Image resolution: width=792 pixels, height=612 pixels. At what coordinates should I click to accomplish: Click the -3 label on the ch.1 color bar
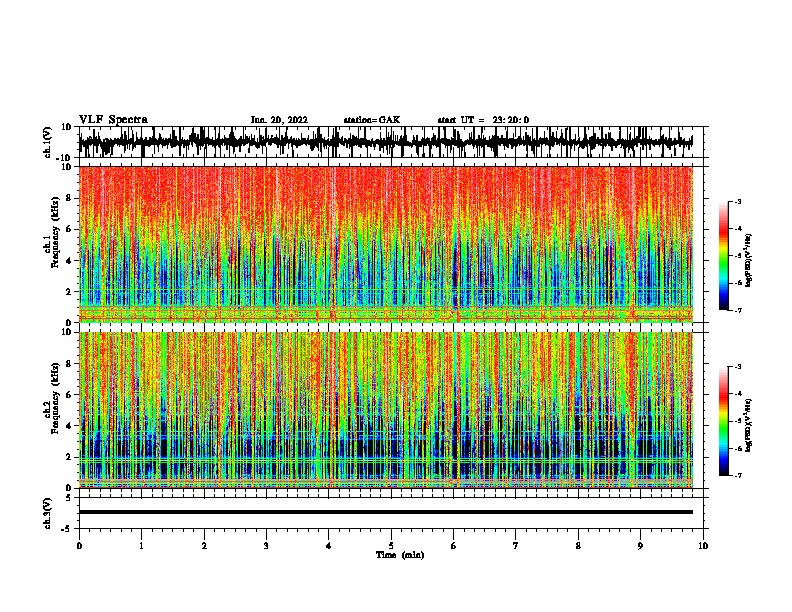tap(737, 201)
